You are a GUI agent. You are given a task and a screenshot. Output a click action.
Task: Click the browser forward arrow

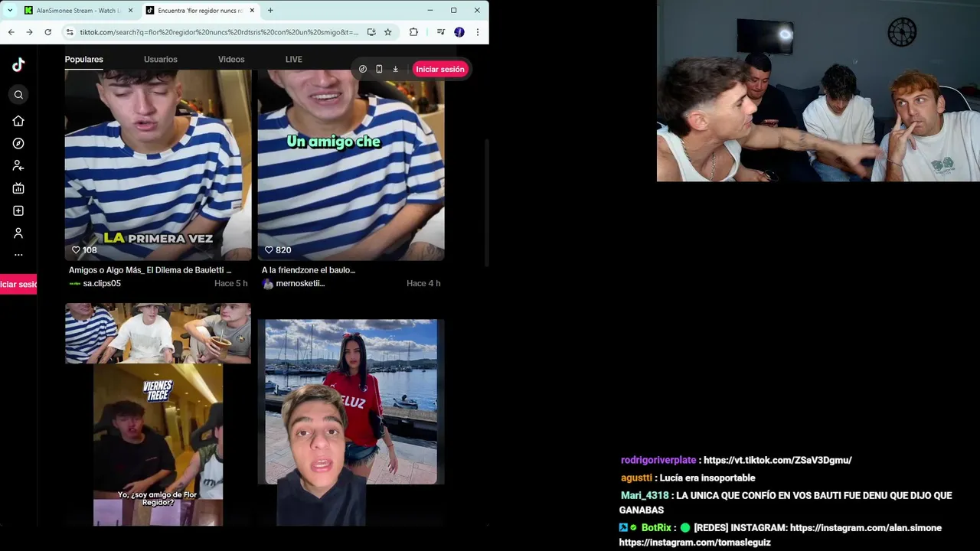pos(29,32)
